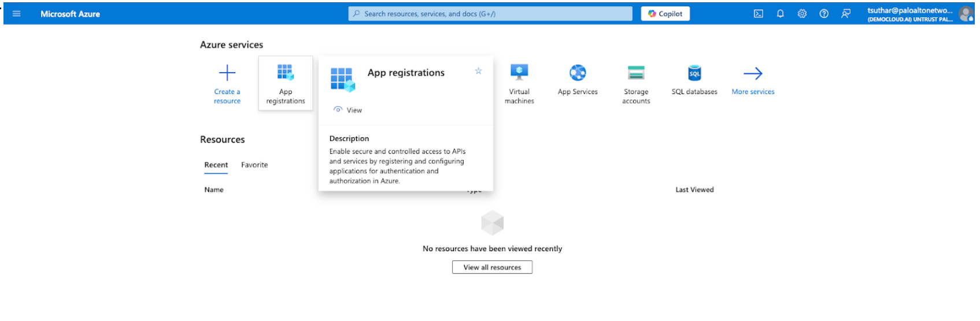Click the More services link text

pos(753,92)
